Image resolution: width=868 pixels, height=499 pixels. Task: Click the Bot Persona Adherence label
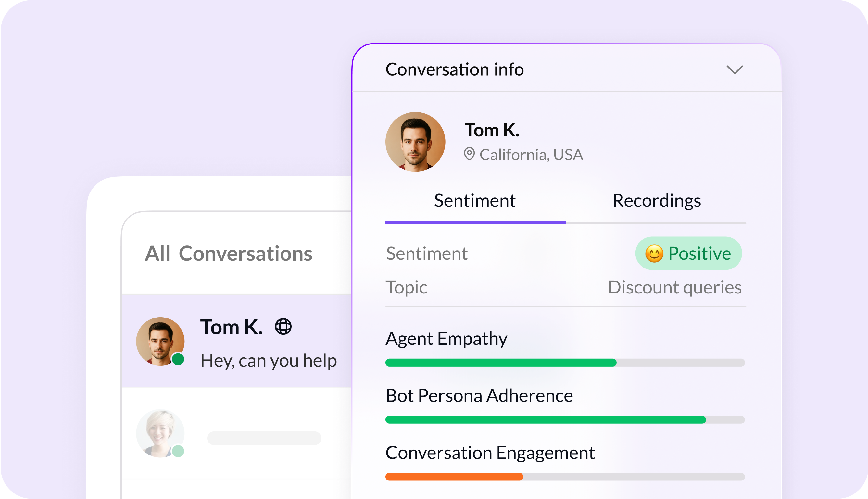tap(479, 395)
